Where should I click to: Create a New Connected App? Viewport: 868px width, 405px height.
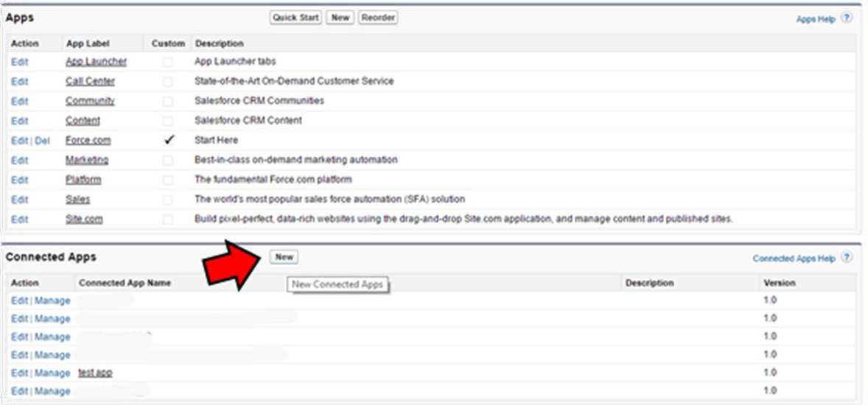pos(284,257)
